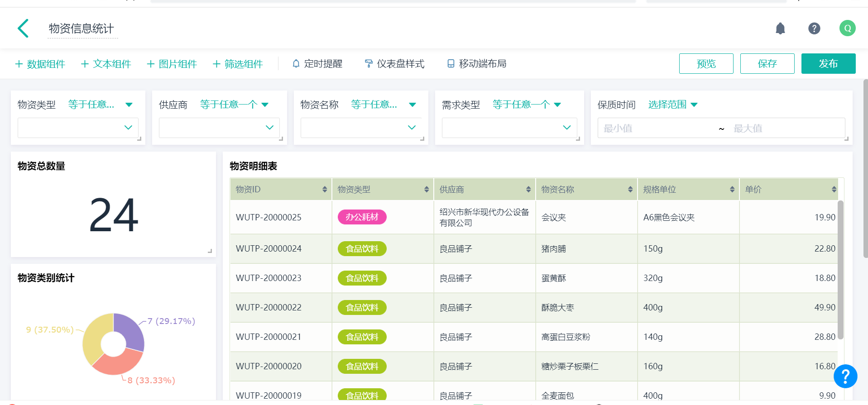Viewport: 868px width, 405px height.
Task: Open 定时提醒 reminder settings
Action: (317, 64)
